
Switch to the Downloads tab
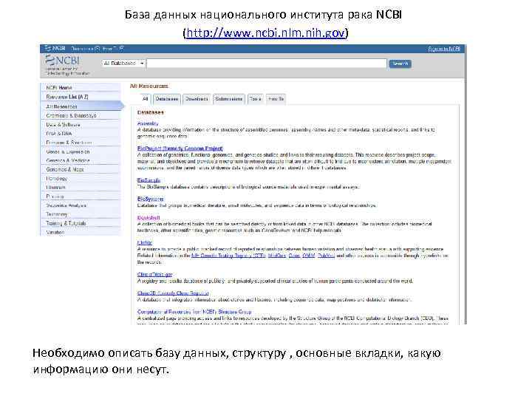[x=197, y=99]
